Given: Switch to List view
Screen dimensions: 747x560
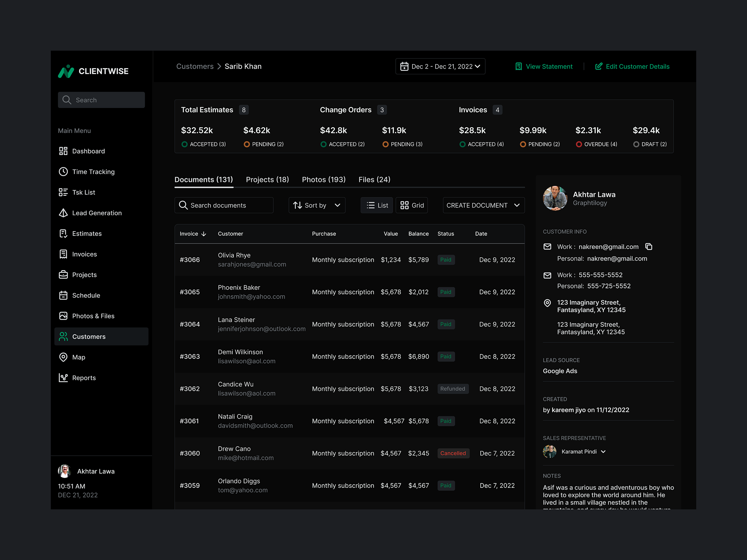Looking at the screenshot, I should [376, 205].
